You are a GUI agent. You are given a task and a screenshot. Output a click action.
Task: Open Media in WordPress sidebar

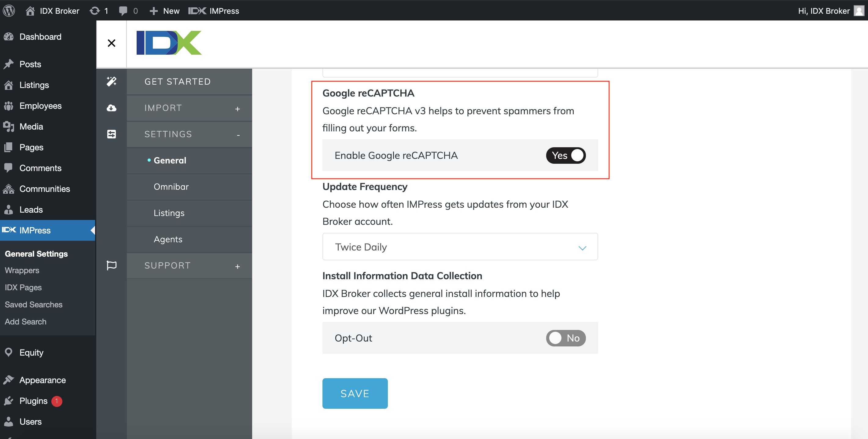tap(48, 127)
